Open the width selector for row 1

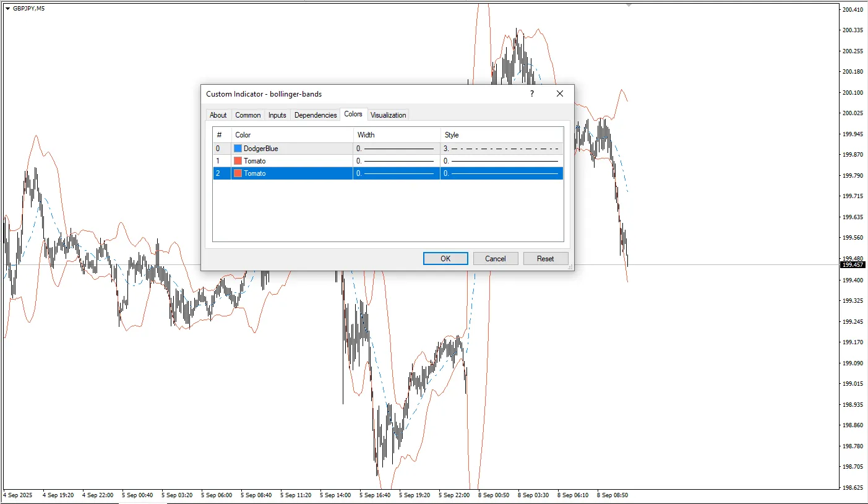[x=397, y=161]
